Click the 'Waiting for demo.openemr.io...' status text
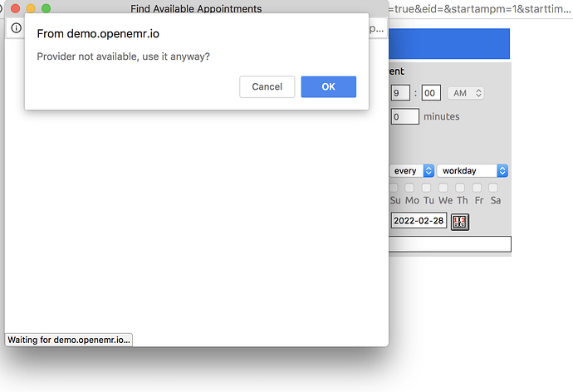This screenshot has height=392, width=573. coord(69,340)
